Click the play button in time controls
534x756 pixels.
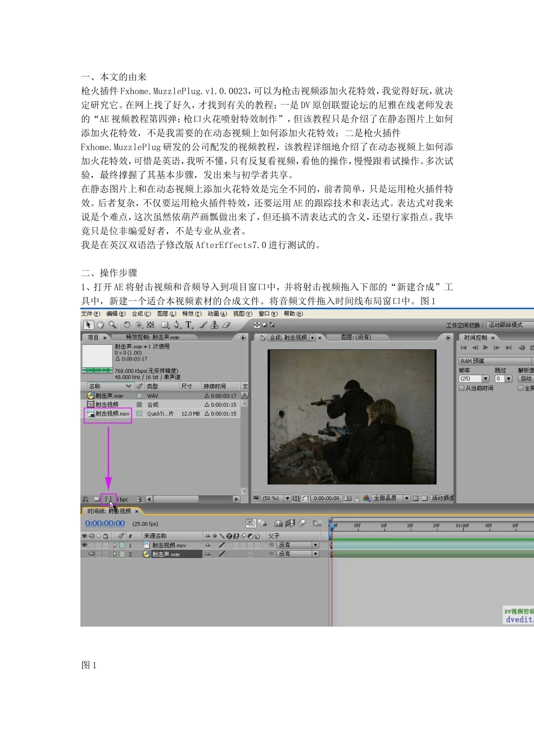486,348
